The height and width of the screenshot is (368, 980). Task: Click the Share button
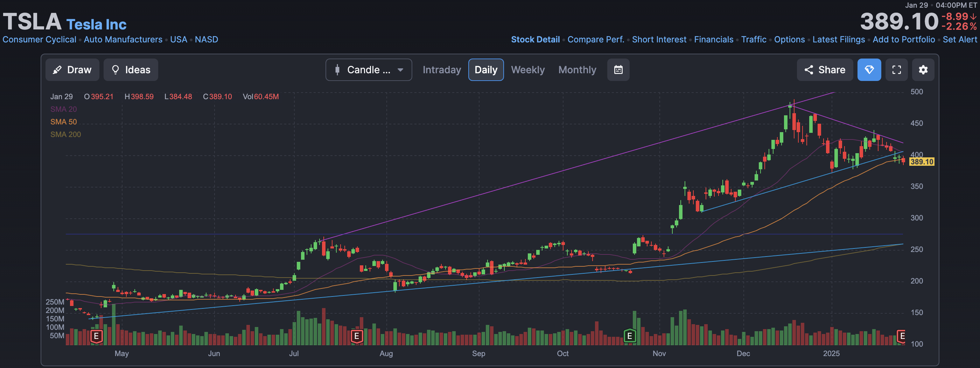click(x=824, y=70)
